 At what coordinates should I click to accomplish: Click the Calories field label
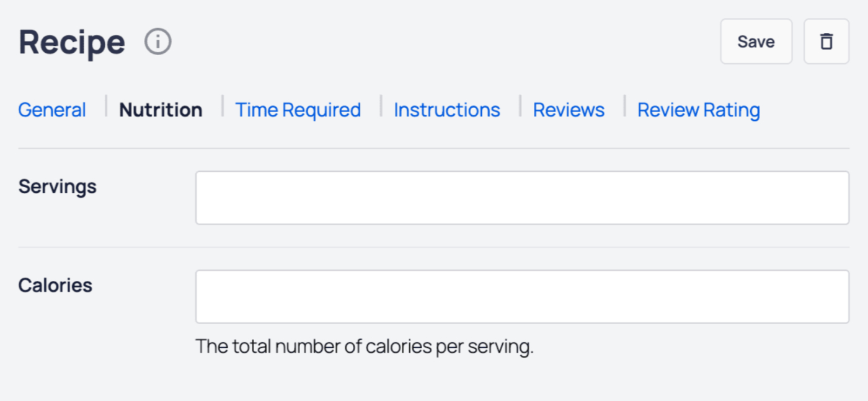(x=55, y=284)
